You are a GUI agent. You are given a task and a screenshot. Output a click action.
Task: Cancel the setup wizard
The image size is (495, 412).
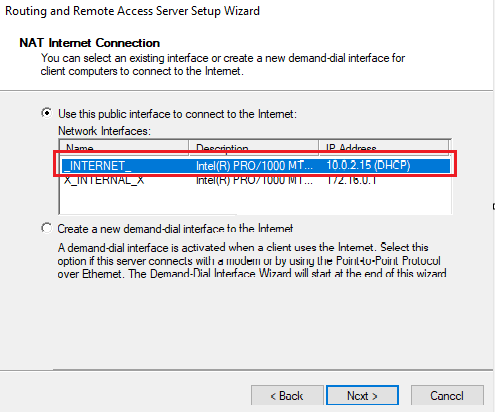pyautogui.click(x=447, y=396)
